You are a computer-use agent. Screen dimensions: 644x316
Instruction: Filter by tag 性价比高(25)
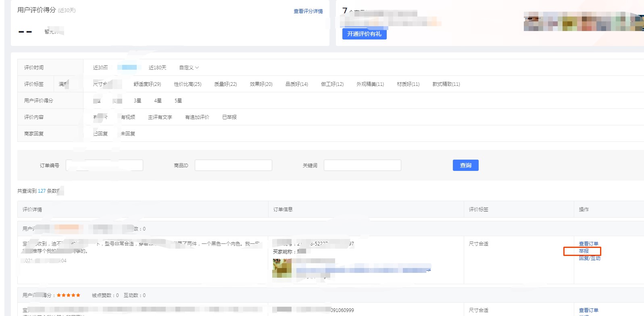coord(188,84)
